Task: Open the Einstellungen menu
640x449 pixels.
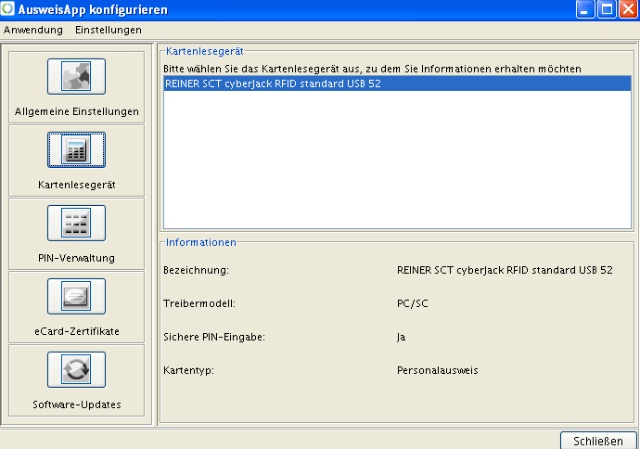Action: click(x=108, y=30)
